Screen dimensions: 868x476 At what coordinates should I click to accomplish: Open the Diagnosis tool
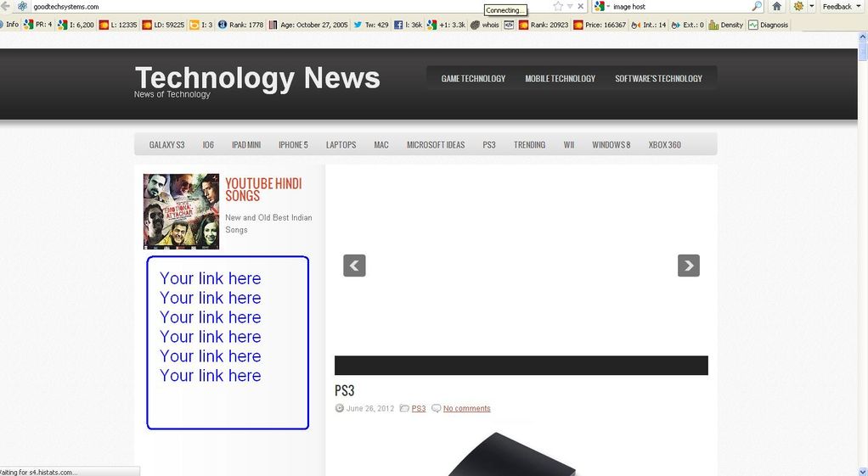coord(769,25)
